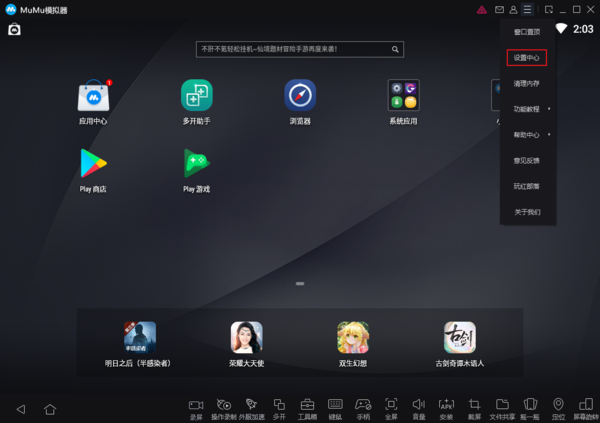
Task: Toggle 全屏 fullscreen mode in toolbar
Action: (x=391, y=407)
